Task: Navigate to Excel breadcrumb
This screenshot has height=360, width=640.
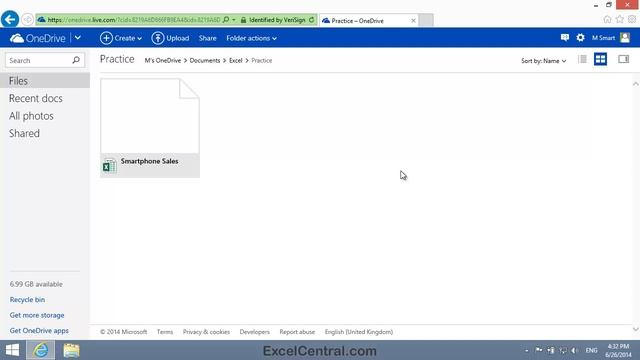Action: click(x=236, y=60)
